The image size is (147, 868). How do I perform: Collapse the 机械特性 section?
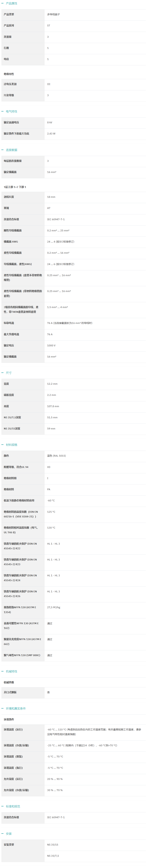point(2,671)
